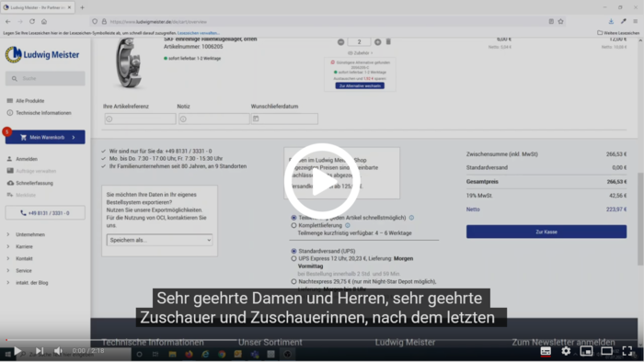The height and width of the screenshot is (362, 644).
Task: Click info icon next to Komplettlieferung
Action: click(x=348, y=225)
